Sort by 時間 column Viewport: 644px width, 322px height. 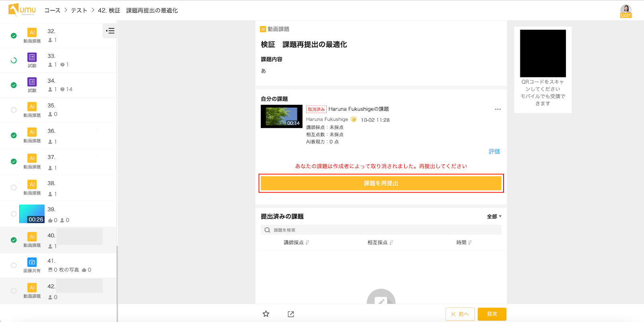[464, 243]
